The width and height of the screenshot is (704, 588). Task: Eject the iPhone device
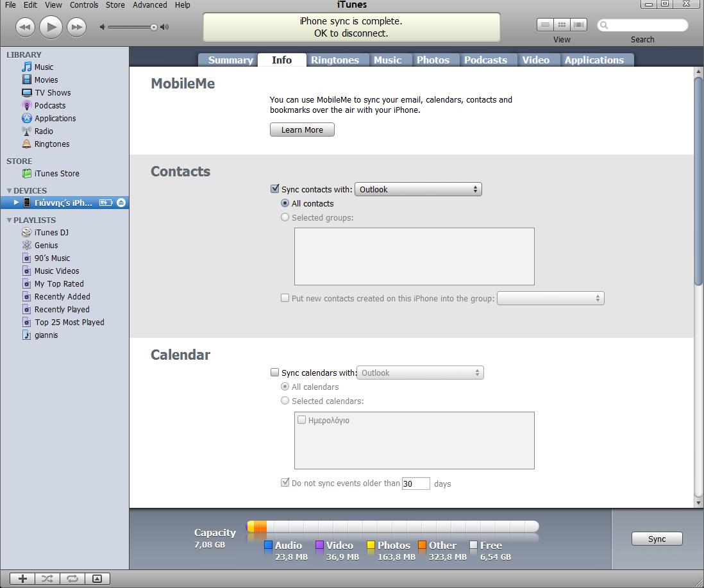click(x=121, y=203)
